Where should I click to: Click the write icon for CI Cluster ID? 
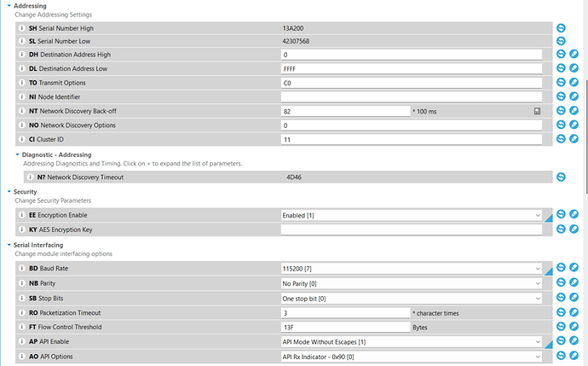(574, 138)
